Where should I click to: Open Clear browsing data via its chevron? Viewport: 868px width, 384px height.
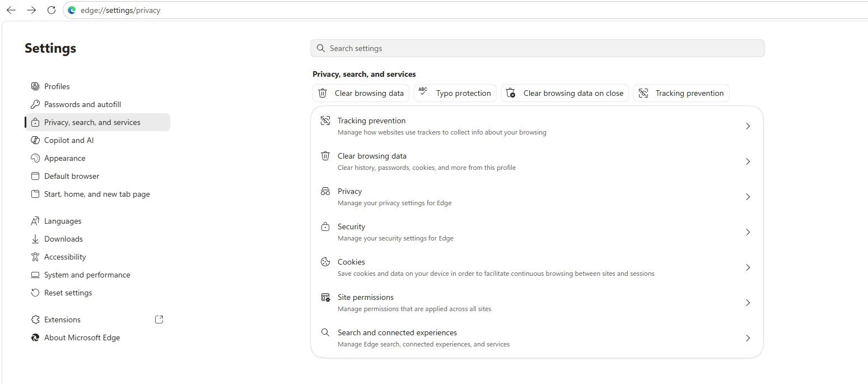pos(748,161)
